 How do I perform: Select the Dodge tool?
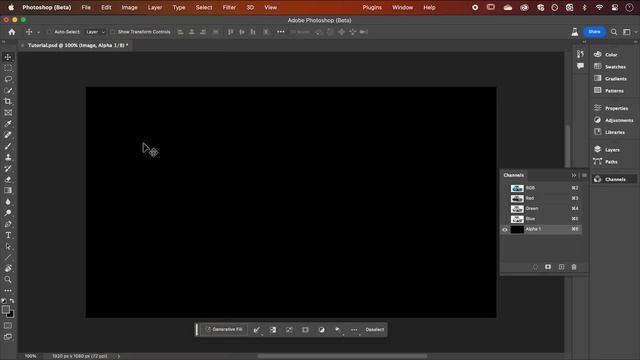click(8, 213)
